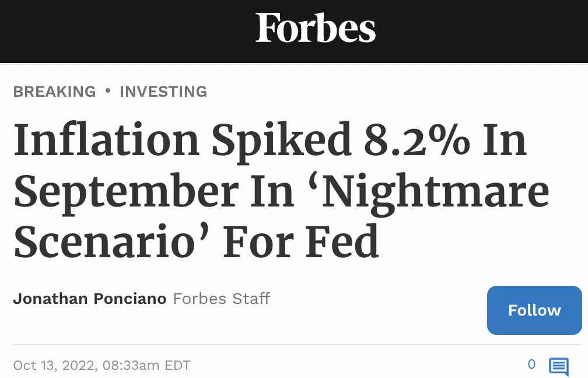Open the BREAKING category label

(x=54, y=92)
